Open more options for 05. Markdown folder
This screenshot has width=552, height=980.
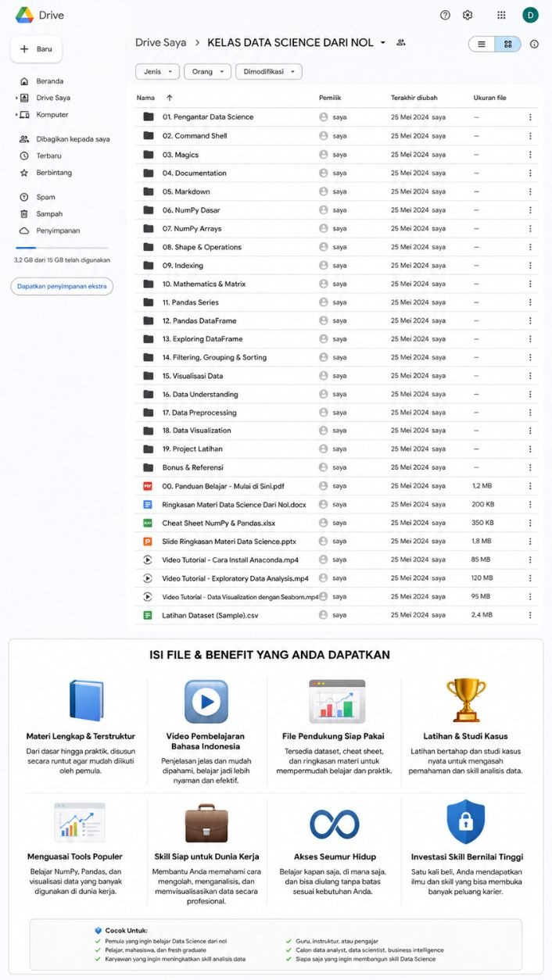click(x=530, y=191)
